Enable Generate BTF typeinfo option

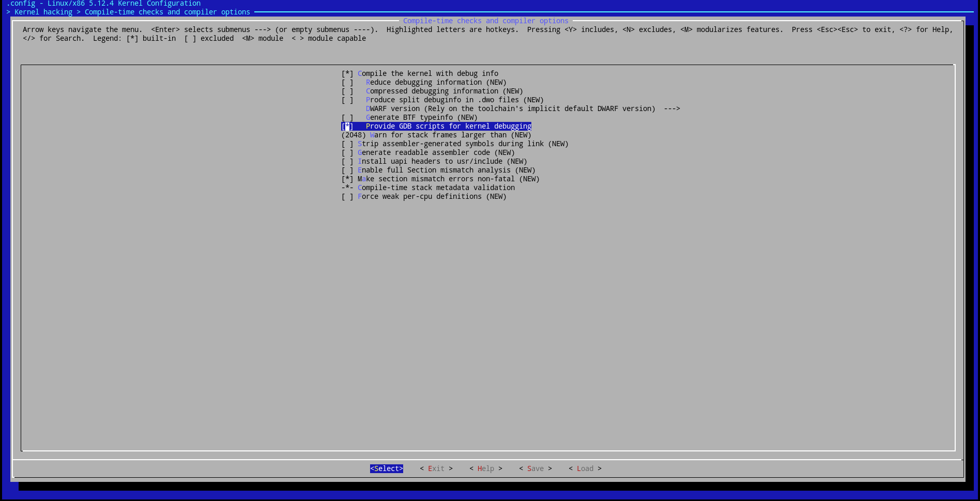pyautogui.click(x=347, y=117)
